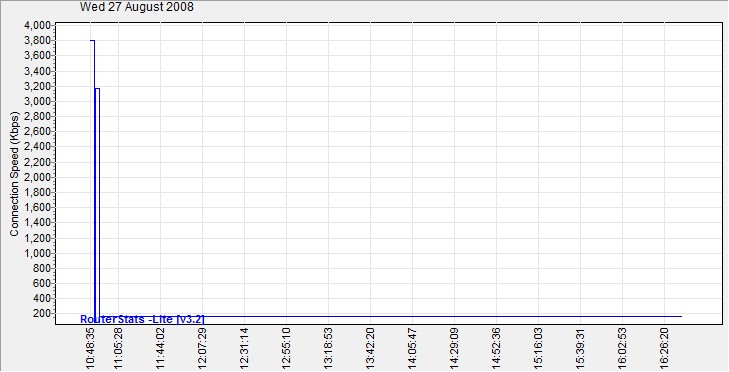
Task: Click the 'Wed 27 August 2008' date title
Action: click(x=137, y=7)
